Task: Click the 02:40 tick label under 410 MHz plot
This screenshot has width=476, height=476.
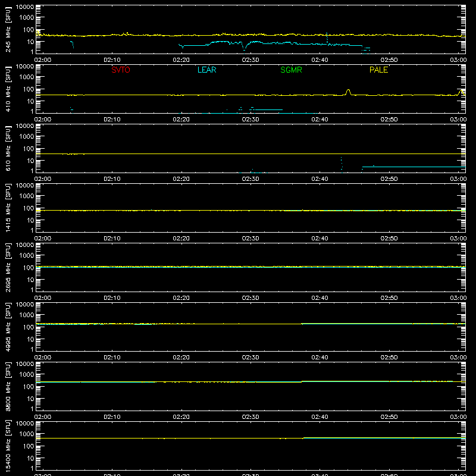Action: point(320,120)
